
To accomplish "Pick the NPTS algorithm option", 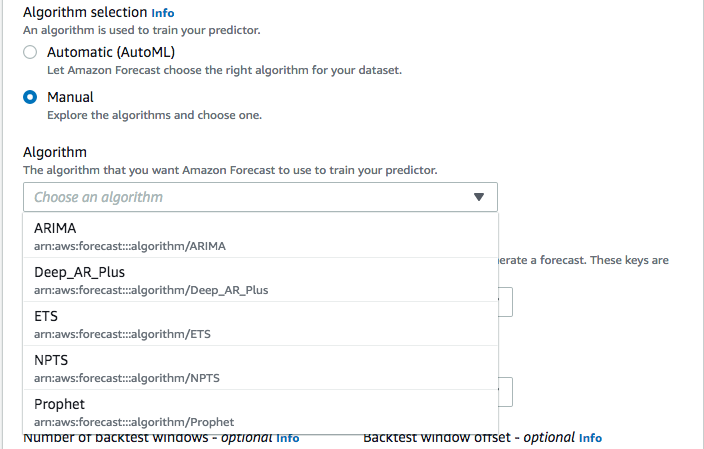I will [x=260, y=368].
